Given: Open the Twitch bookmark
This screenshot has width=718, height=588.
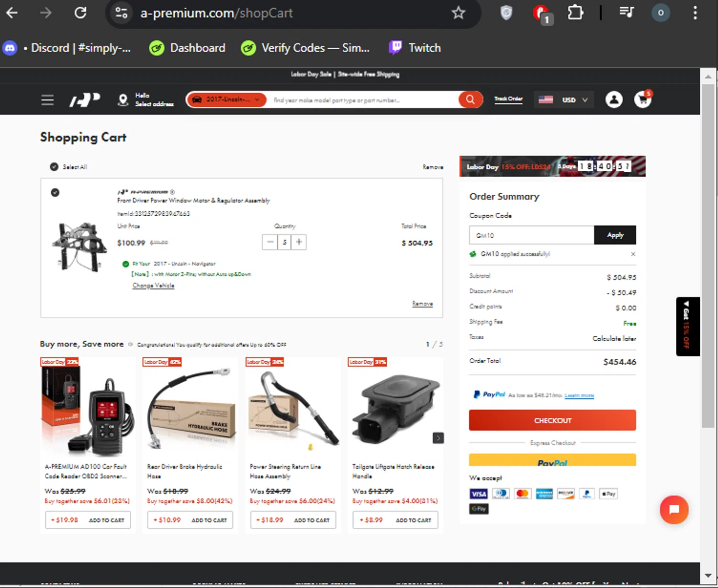Looking at the screenshot, I should [415, 48].
